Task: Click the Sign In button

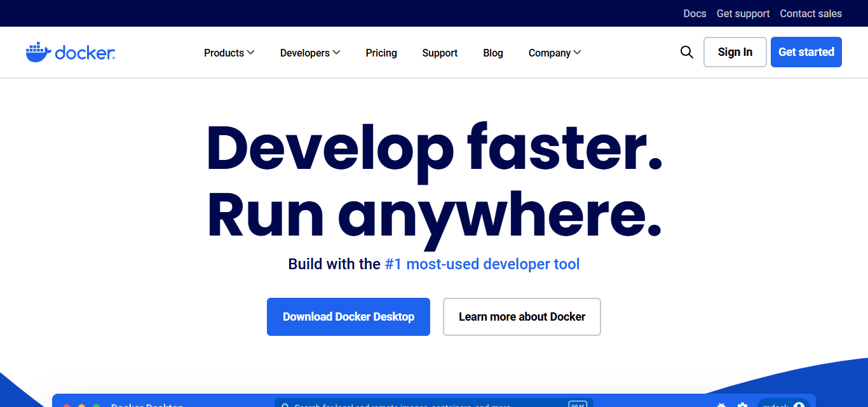Action: 735,52
